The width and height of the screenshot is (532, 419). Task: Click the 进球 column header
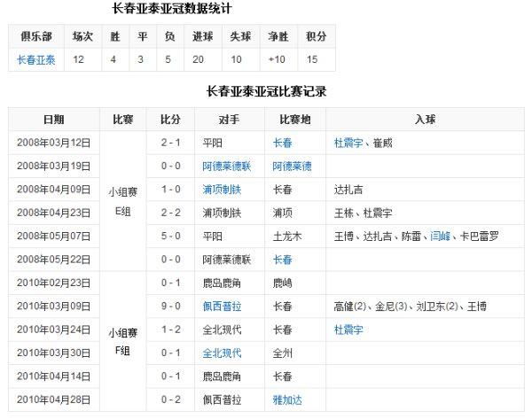click(x=203, y=36)
